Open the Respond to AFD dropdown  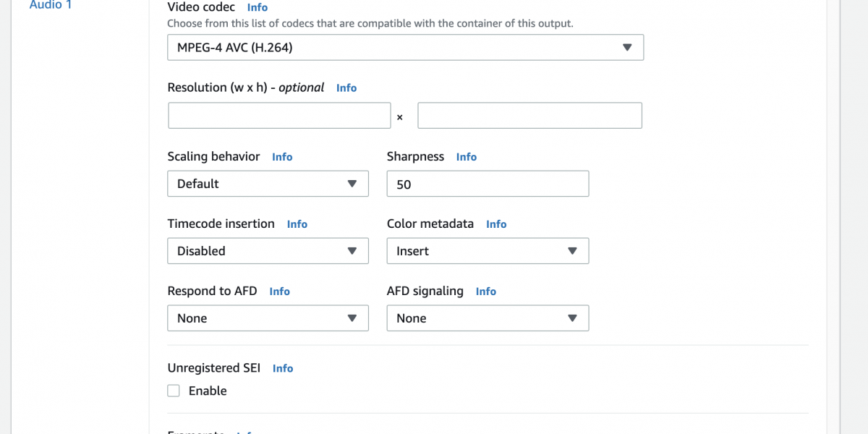coord(268,318)
